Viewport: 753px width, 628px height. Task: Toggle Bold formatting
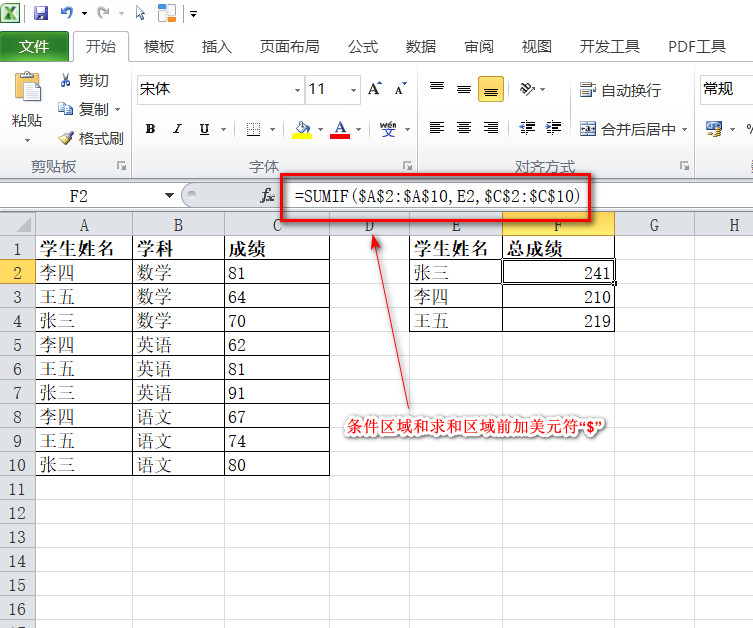click(150, 129)
